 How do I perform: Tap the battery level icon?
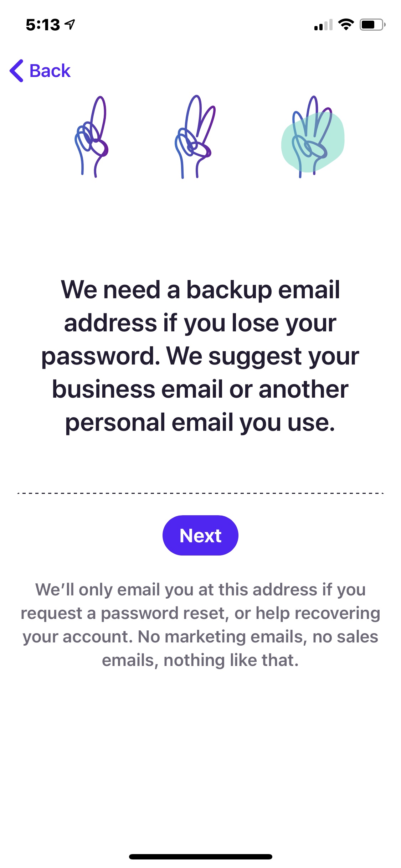(372, 25)
